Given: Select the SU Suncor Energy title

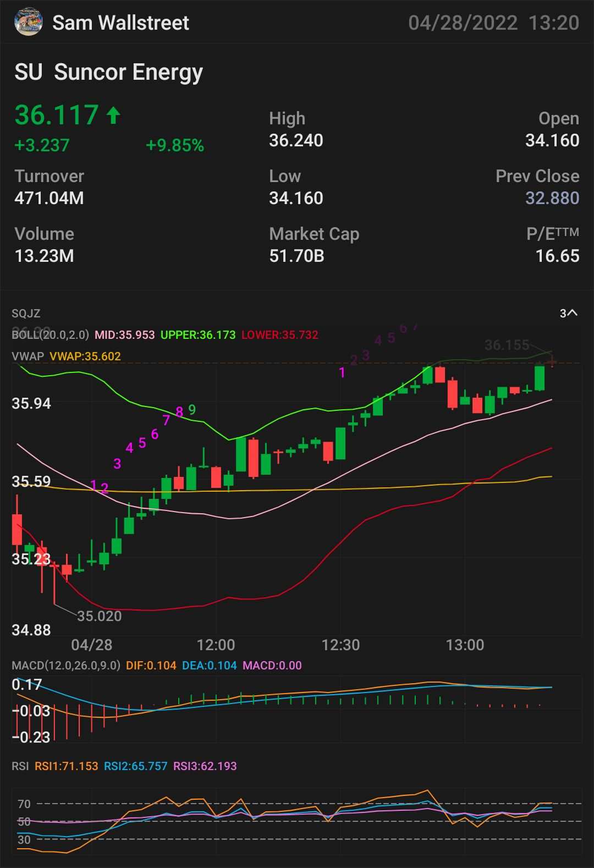Looking at the screenshot, I should point(109,72).
